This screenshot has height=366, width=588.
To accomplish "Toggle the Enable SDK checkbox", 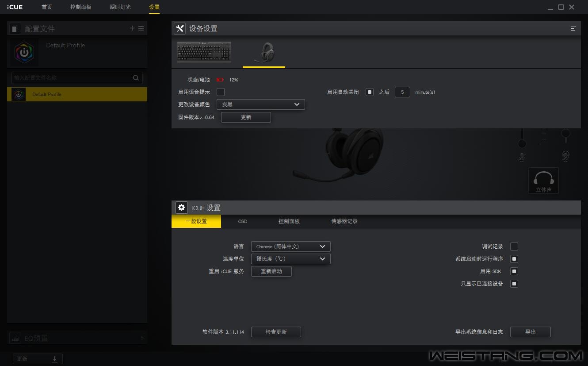I will click(514, 271).
